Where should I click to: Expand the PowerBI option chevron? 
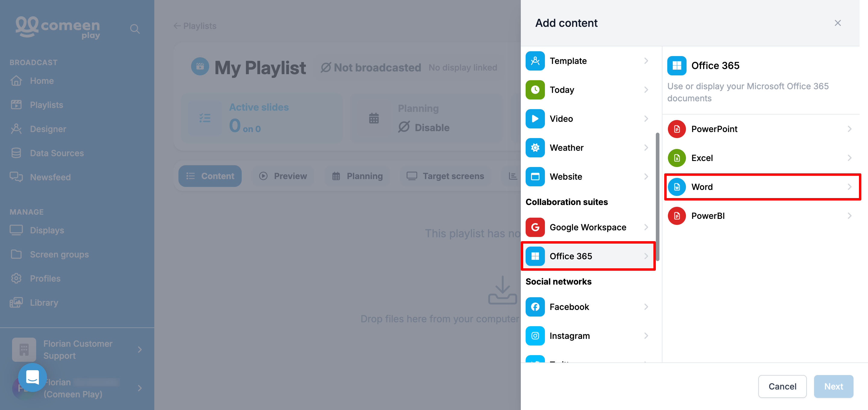pos(850,216)
